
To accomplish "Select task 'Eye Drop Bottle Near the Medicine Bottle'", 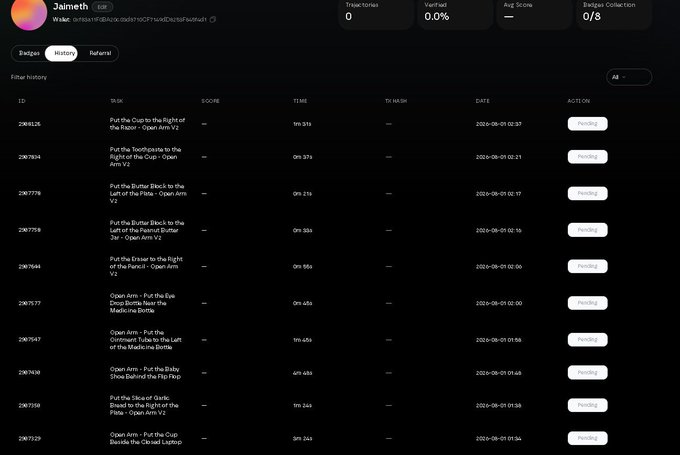I will tap(142, 303).
